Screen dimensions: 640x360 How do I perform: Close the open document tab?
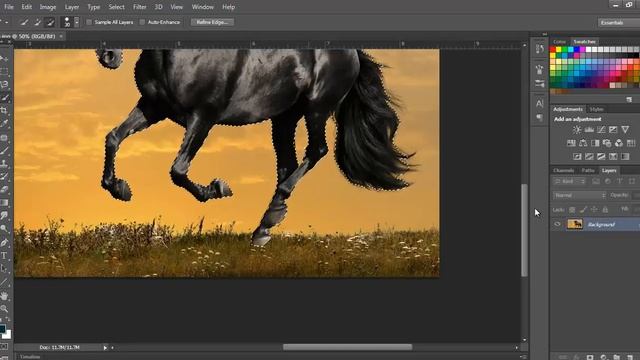[61, 36]
